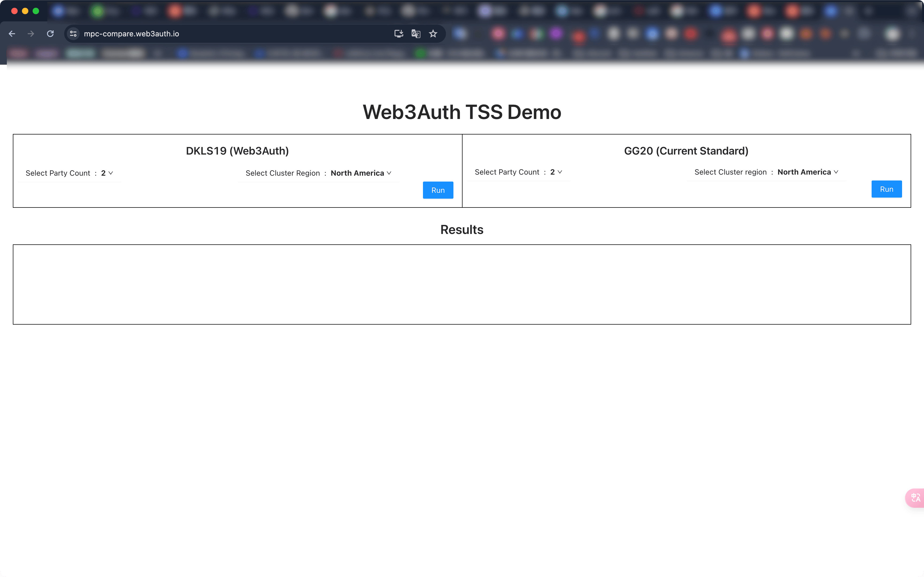Click GG20 Select Cluster region label
The image size is (924, 577).
(730, 172)
